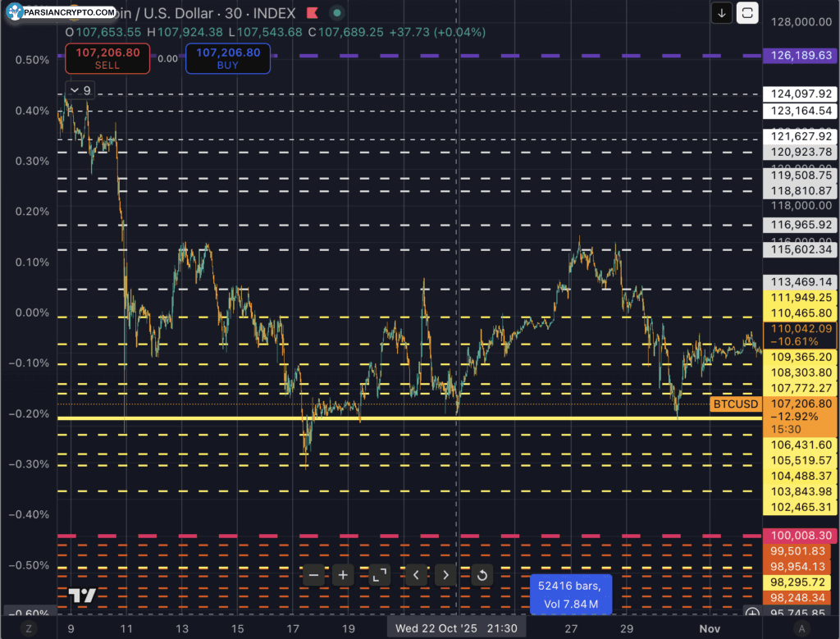
Task: Click the green market status dot
Action: coord(337,13)
